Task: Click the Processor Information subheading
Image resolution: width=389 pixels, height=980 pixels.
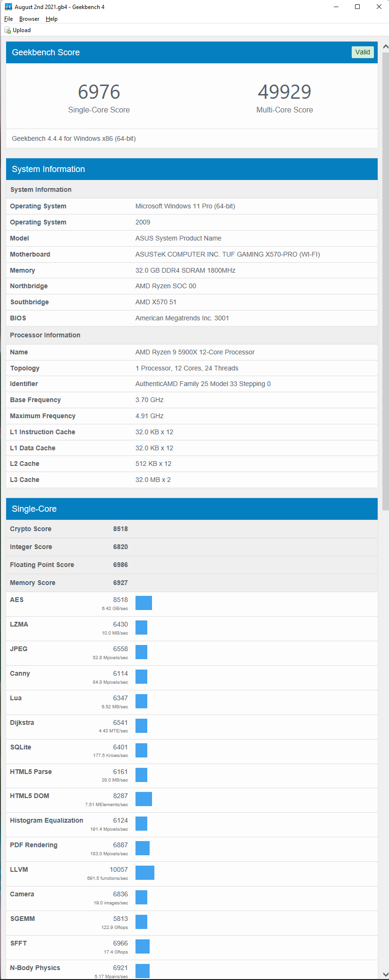Action: [45, 335]
